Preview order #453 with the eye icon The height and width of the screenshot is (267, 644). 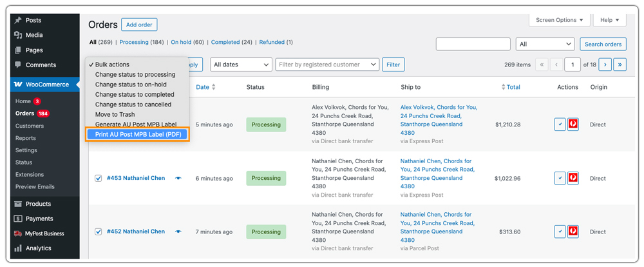tap(178, 178)
